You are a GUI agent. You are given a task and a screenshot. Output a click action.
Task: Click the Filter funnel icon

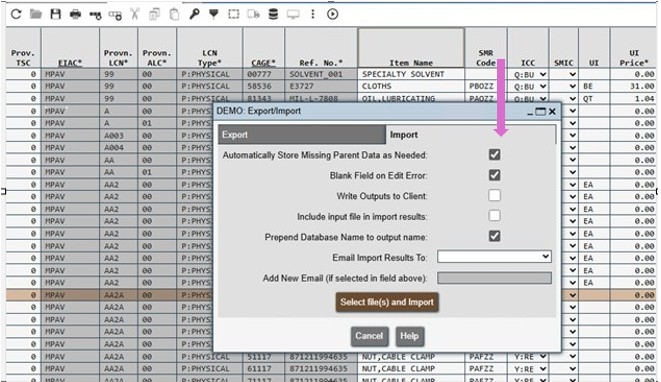tap(214, 14)
